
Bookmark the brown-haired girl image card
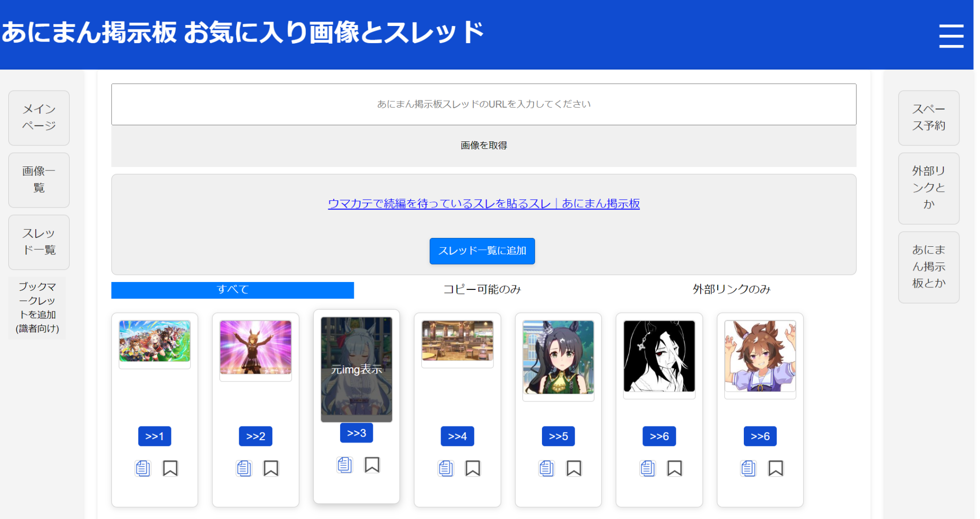click(776, 469)
